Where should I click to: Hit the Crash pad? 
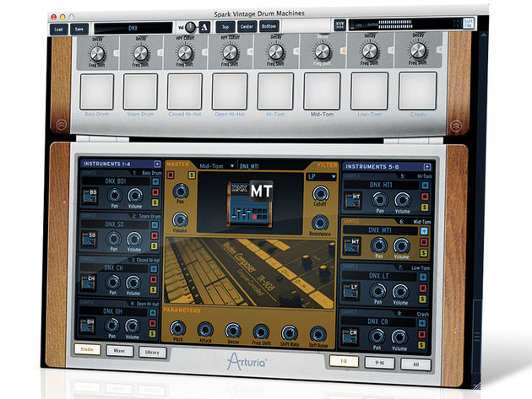point(418,91)
